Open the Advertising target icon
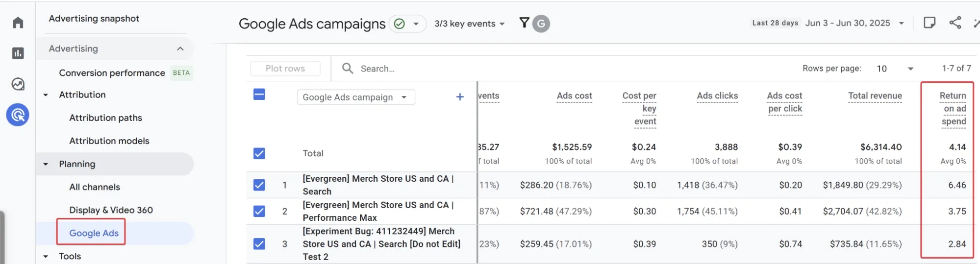This screenshot has width=980, height=264. pos(18,115)
